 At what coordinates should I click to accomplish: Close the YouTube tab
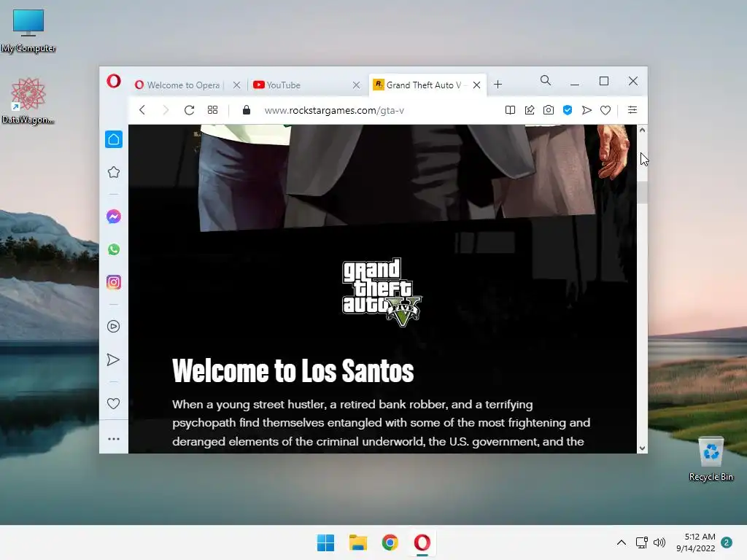(356, 85)
